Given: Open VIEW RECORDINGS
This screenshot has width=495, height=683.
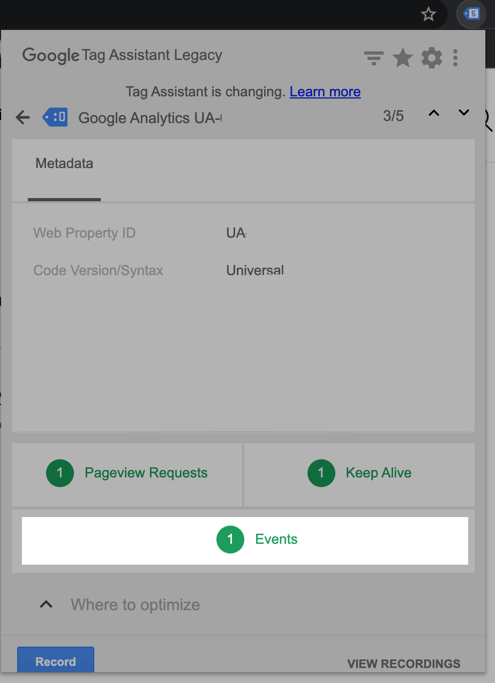Looking at the screenshot, I should tap(403, 663).
